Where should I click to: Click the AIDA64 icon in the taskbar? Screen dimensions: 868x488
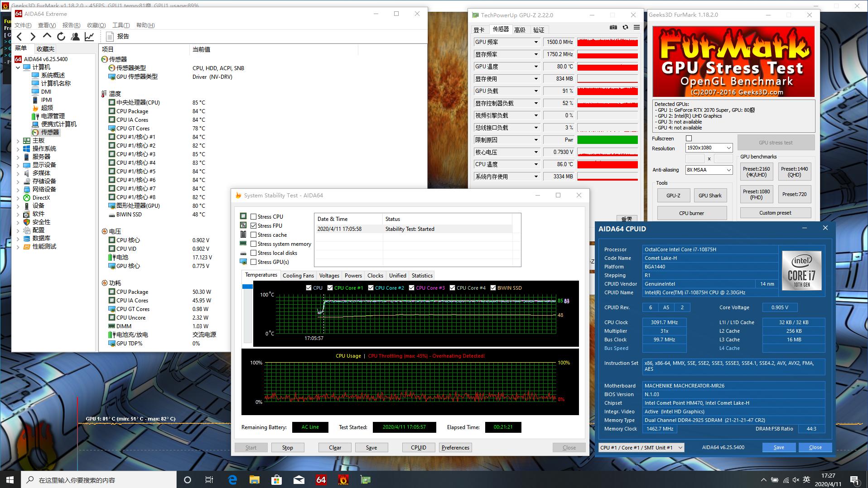pos(321,479)
